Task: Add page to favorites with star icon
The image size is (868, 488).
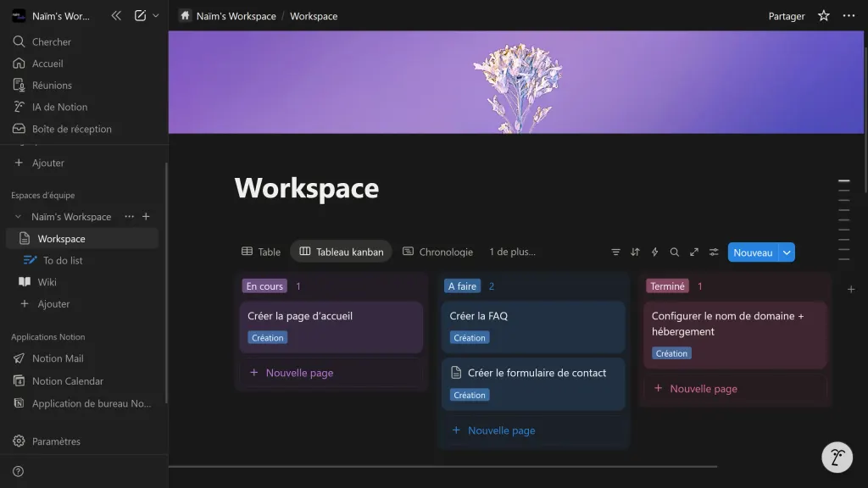Action: pos(824,15)
